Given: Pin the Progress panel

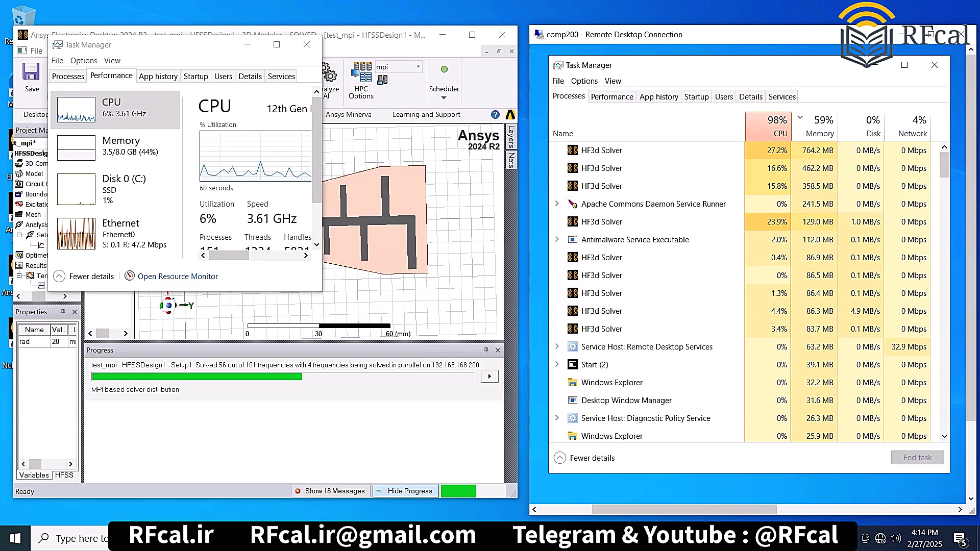Looking at the screenshot, I should [486, 350].
